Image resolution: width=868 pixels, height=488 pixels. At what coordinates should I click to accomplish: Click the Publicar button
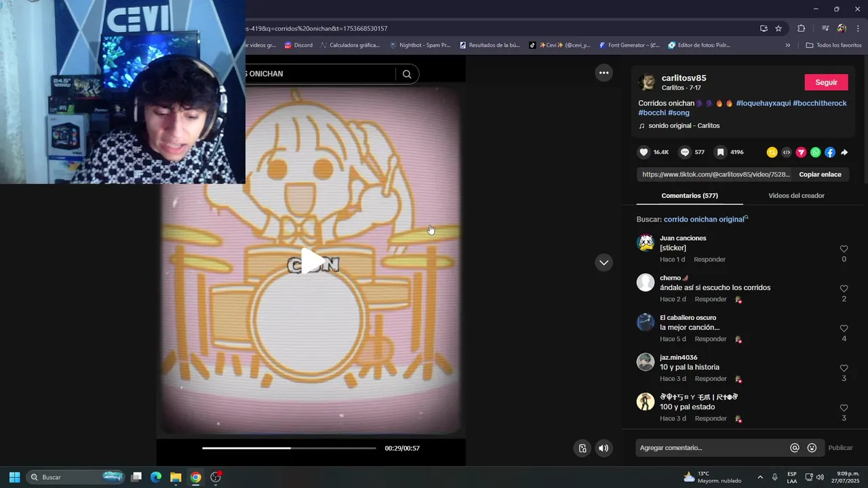tap(840, 448)
